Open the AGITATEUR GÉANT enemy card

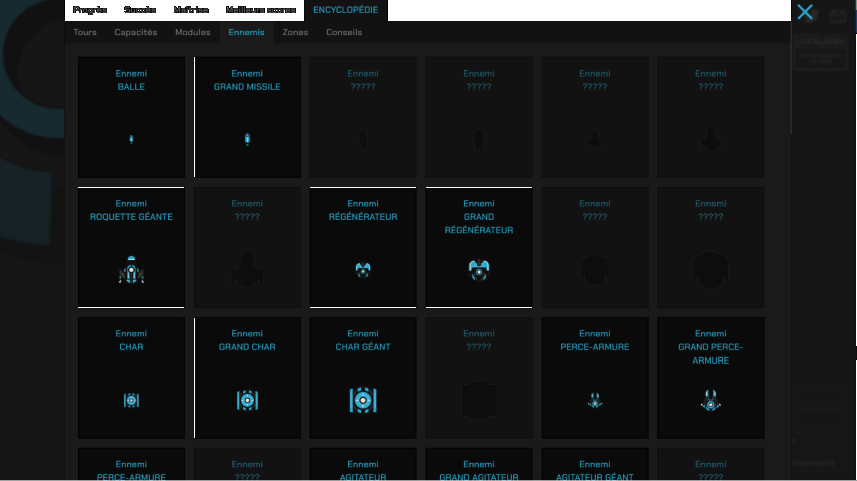595,465
